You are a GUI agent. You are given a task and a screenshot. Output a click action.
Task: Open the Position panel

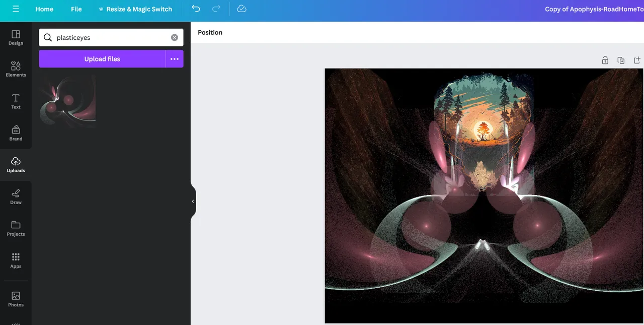coord(210,32)
